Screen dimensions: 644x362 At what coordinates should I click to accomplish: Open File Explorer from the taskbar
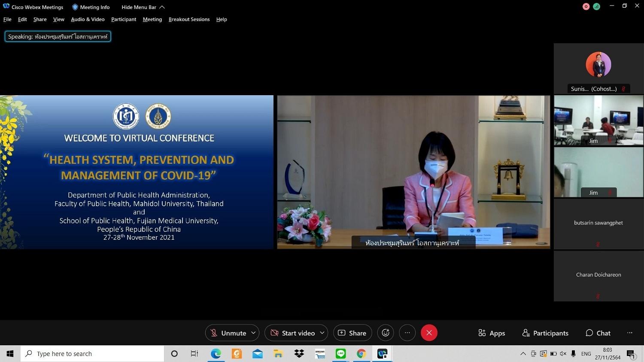point(278,354)
